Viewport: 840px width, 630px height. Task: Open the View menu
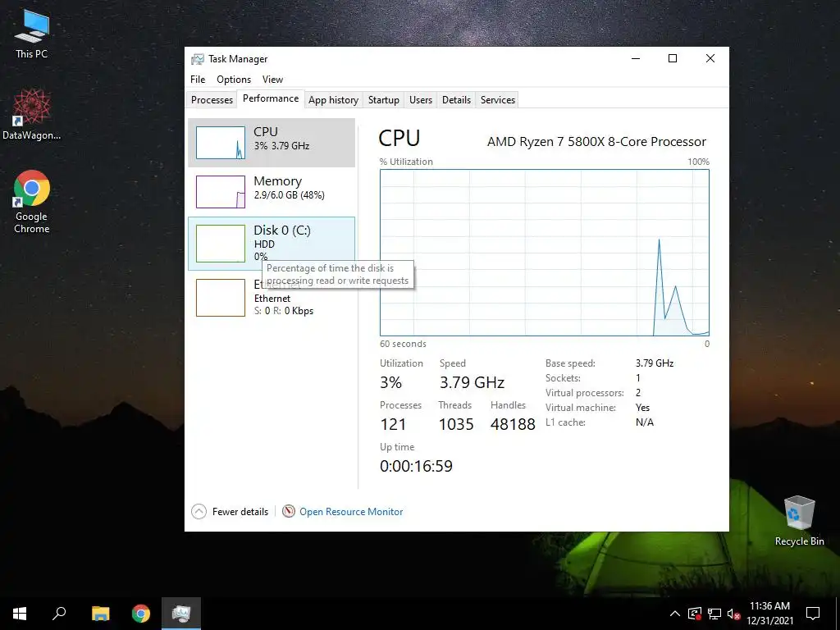tap(272, 80)
